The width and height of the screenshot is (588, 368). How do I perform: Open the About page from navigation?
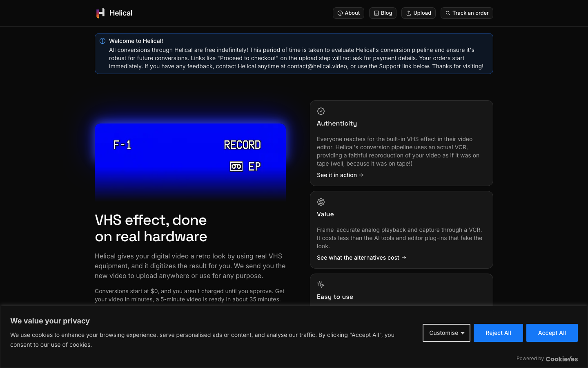click(348, 13)
